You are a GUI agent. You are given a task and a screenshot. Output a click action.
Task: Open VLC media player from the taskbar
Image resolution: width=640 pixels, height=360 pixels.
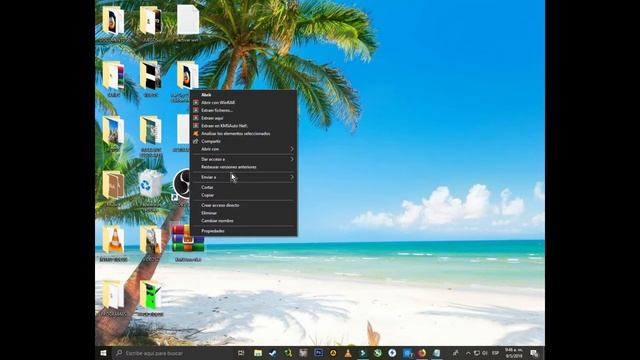348,353
